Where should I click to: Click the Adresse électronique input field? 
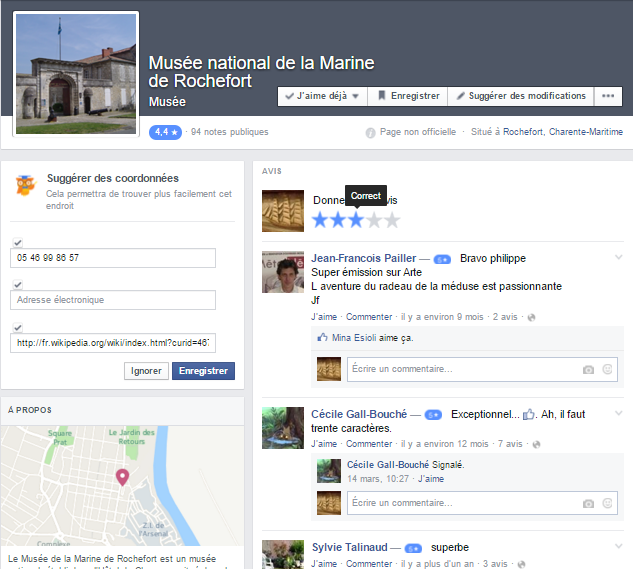(x=113, y=300)
